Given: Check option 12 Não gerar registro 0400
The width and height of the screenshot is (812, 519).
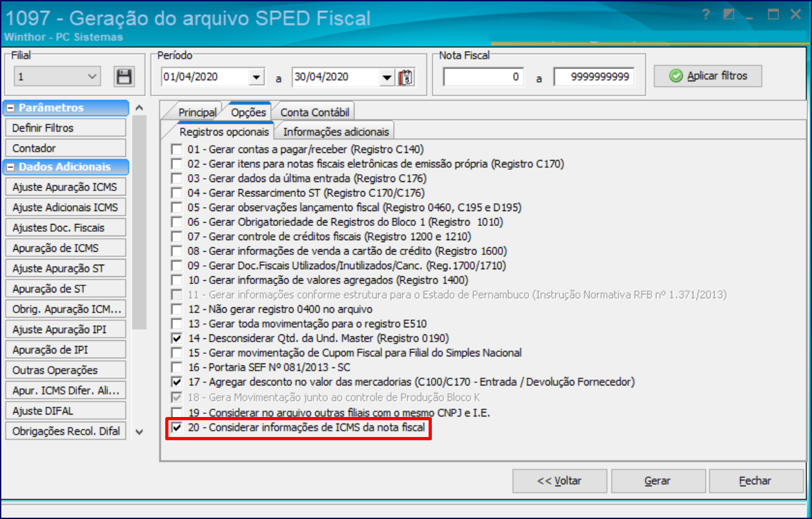Looking at the screenshot, I should coord(176,309).
